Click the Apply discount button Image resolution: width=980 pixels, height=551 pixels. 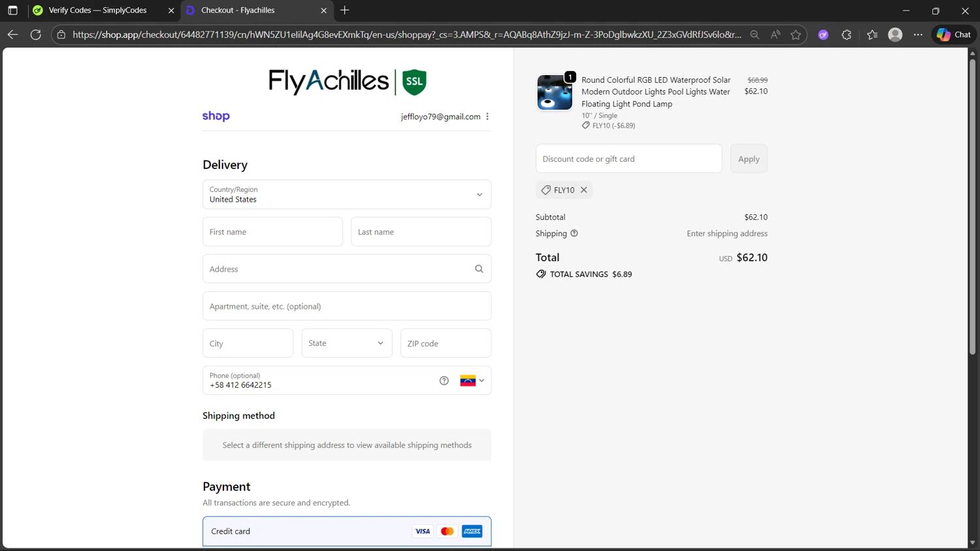click(x=749, y=159)
